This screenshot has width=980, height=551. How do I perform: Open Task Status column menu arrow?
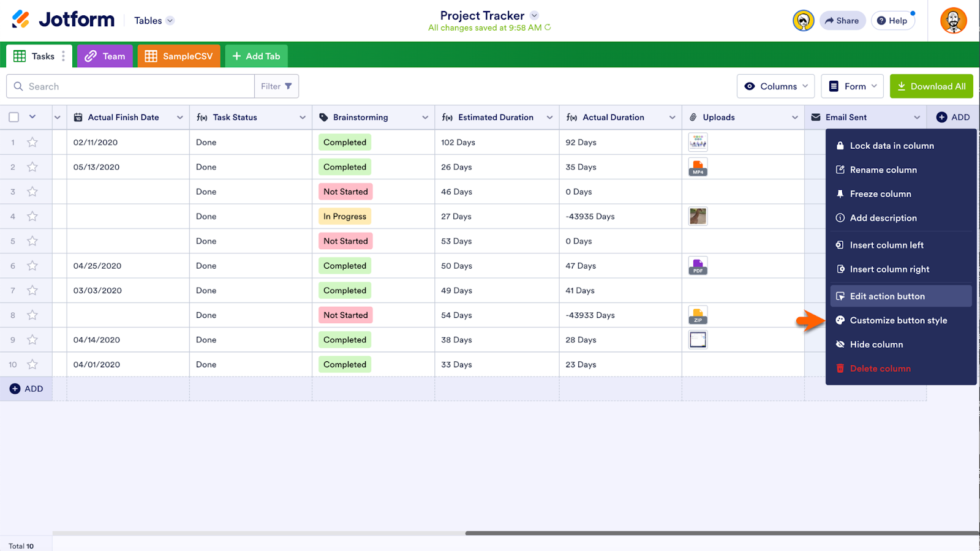point(303,118)
